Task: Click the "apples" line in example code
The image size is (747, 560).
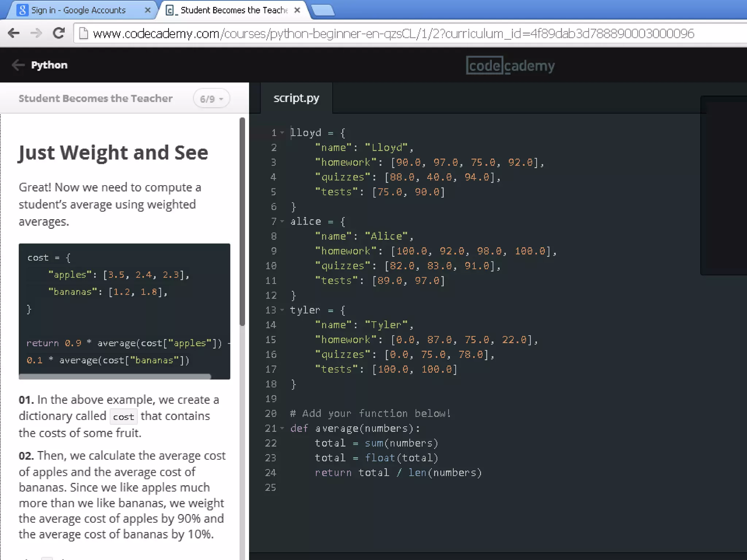Action: (119, 275)
